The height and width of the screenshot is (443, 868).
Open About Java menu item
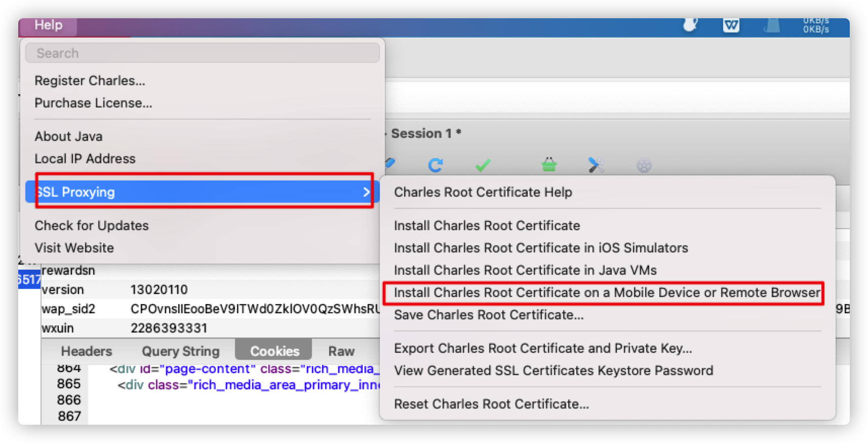(68, 136)
